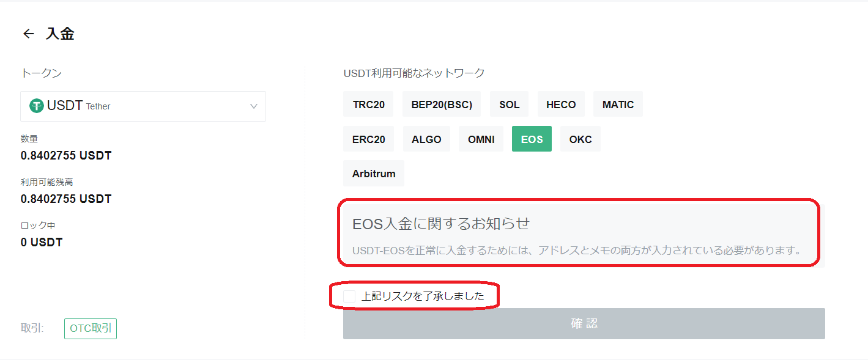Select the ERC20 network
Viewport: 868px width, 360px height.
(x=368, y=139)
